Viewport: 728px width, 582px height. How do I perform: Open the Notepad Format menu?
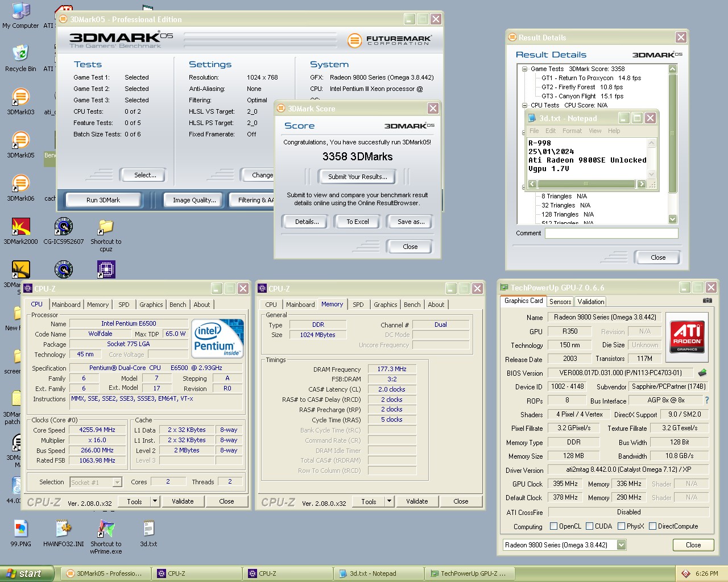(572, 131)
